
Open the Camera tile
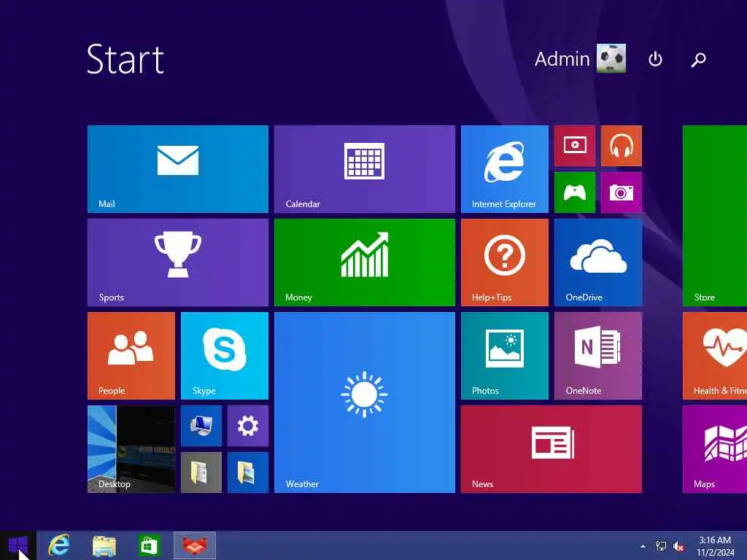[x=622, y=192]
